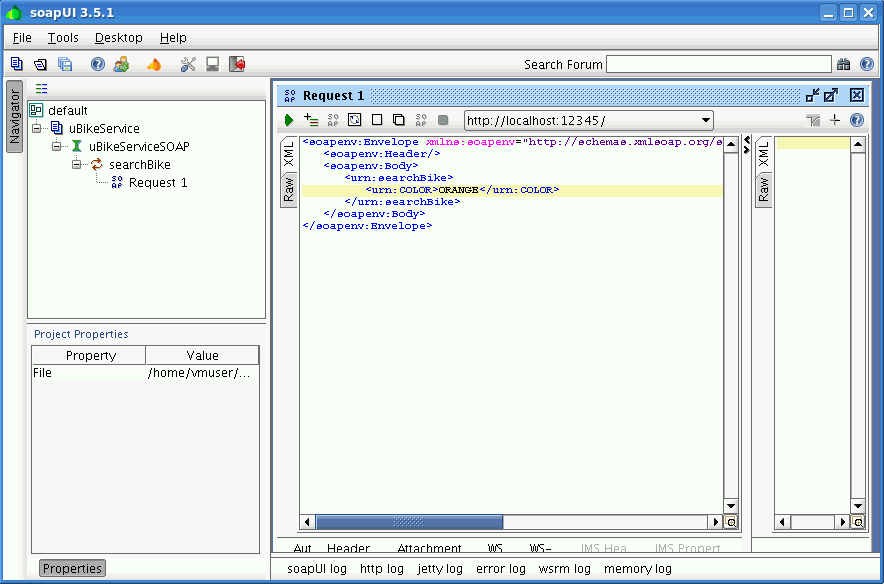The image size is (884, 584).
Task: Click the binoculars search forum icon
Action: pyautogui.click(x=843, y=64)
